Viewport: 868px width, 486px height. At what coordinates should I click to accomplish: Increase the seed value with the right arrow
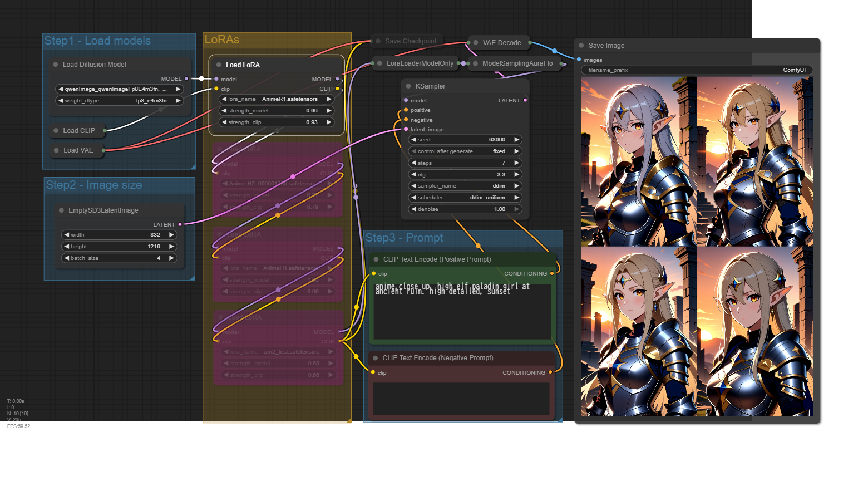(516, 140)
